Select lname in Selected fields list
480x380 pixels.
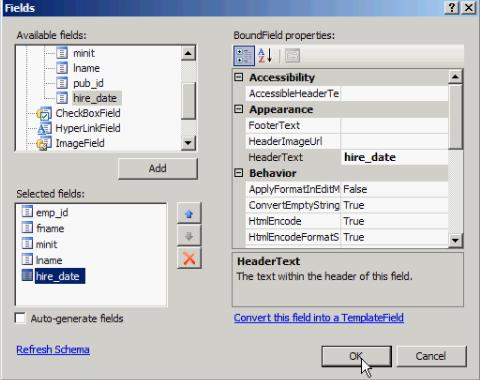(49, 260)
